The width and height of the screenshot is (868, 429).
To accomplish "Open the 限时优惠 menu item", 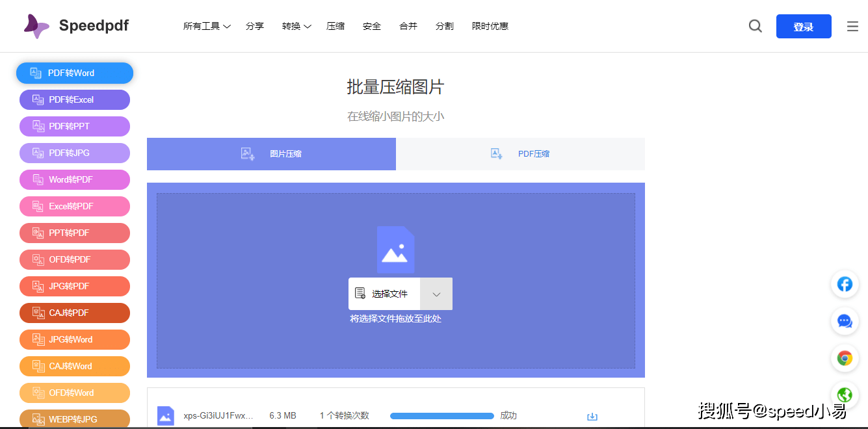I will (x=490, y=26).
